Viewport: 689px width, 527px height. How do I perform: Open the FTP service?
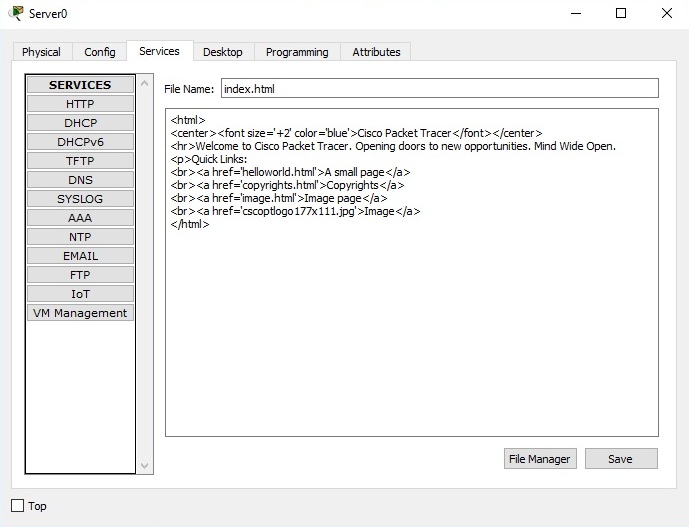pos(80,275)
